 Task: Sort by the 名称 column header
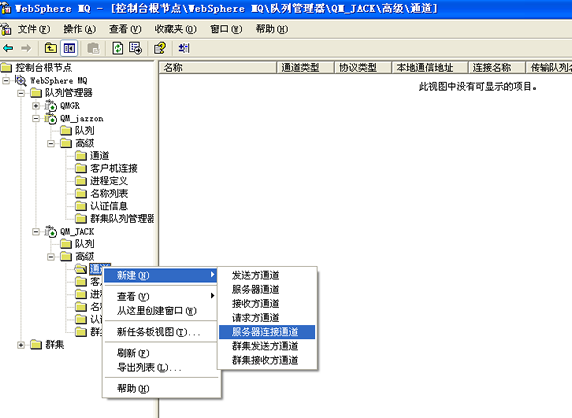(218, 67)
